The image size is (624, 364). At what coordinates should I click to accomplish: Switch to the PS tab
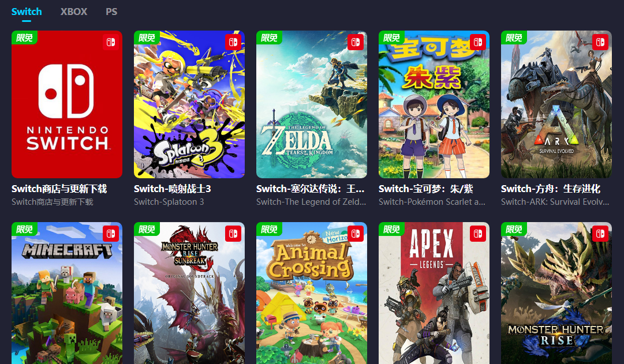click(111, 12)
